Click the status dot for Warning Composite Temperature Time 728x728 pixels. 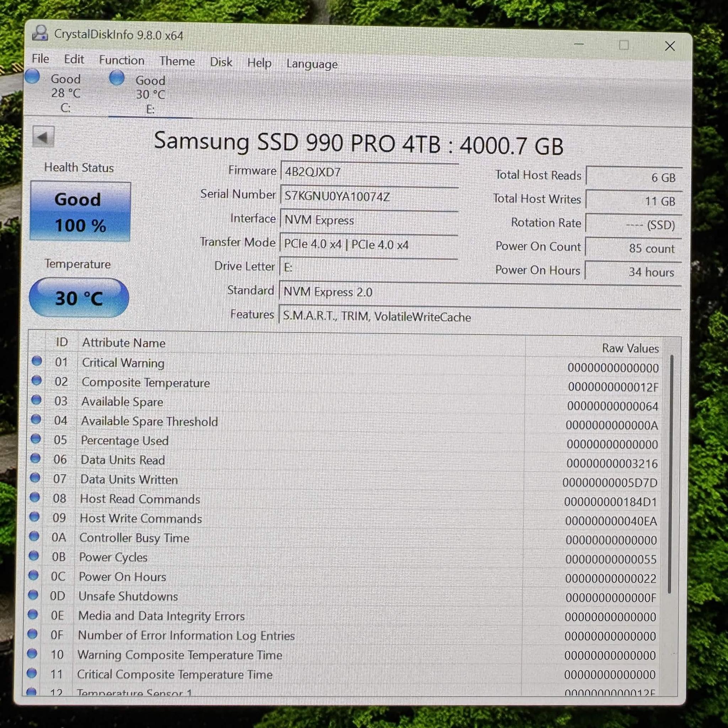point(32,653)
